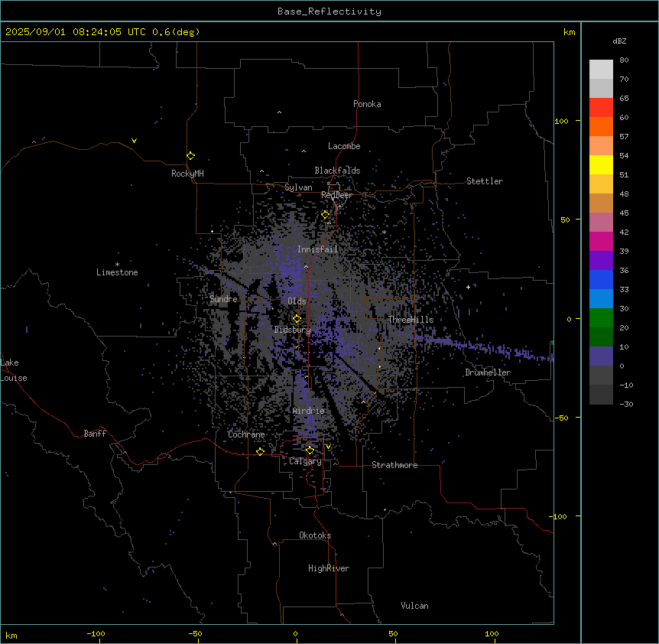Image resolution: width=659 pixels, height=644 pixels.
Task: Click the Limestone label
Action: click(x=117, y=272)
